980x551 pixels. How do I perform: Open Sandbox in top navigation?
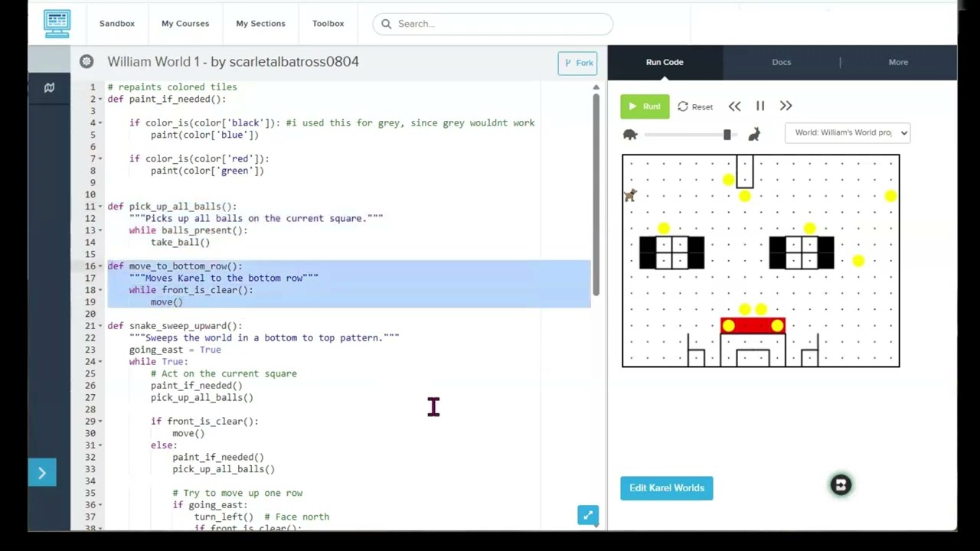coord(117,24)
